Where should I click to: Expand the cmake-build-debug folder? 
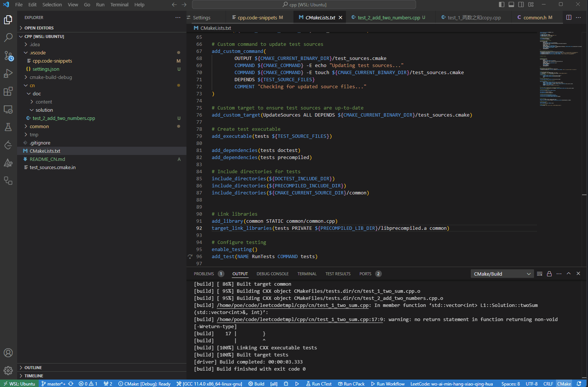[x=102, y=77]
